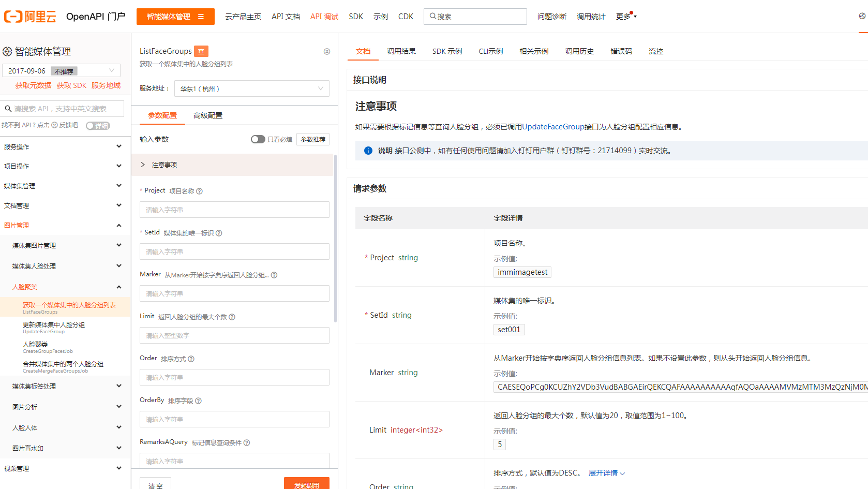Expand the 媒体集图片管理 subgroup
The image size is (868, 489).
(x=65, y=245)
